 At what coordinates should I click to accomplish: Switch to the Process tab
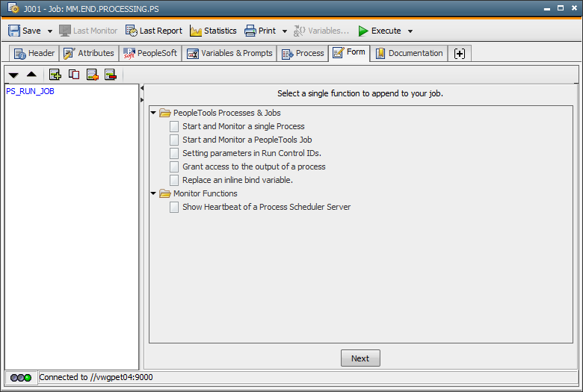[x=303, y=54]
